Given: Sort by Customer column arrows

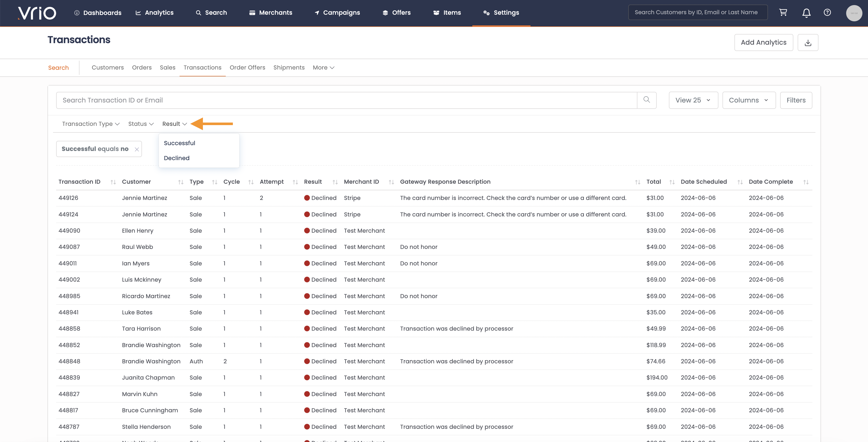Looking at the screenshot, I should click(x=181, y=182).
